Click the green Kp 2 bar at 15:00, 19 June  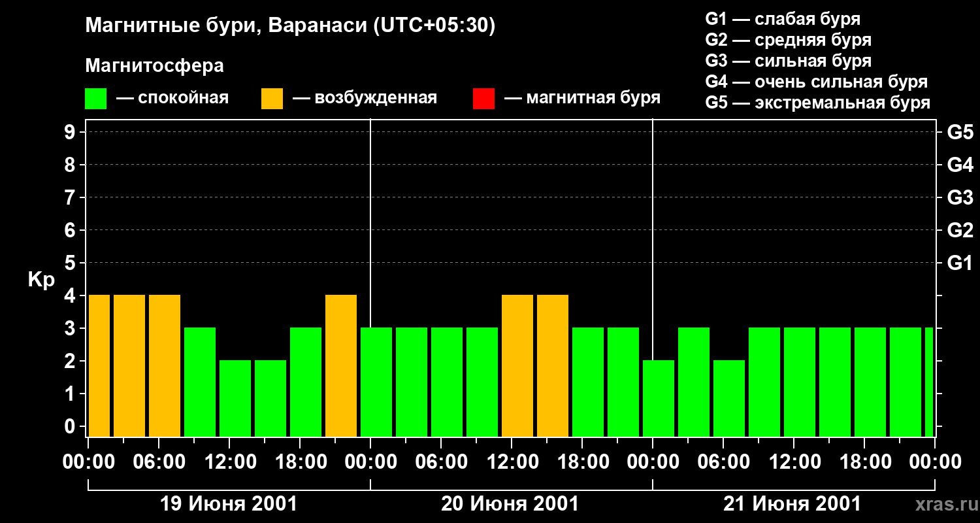pyautogui.click(x=270, y=399)
